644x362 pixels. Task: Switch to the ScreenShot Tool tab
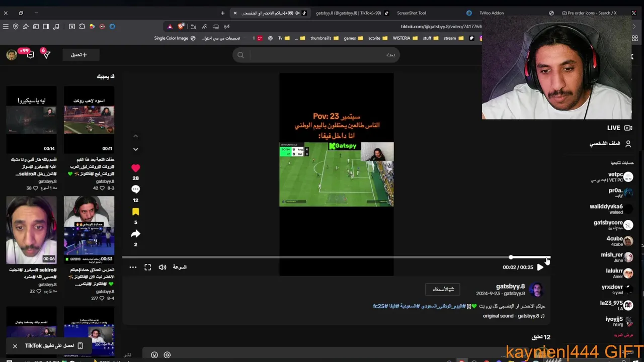click(x=412, y=13)
